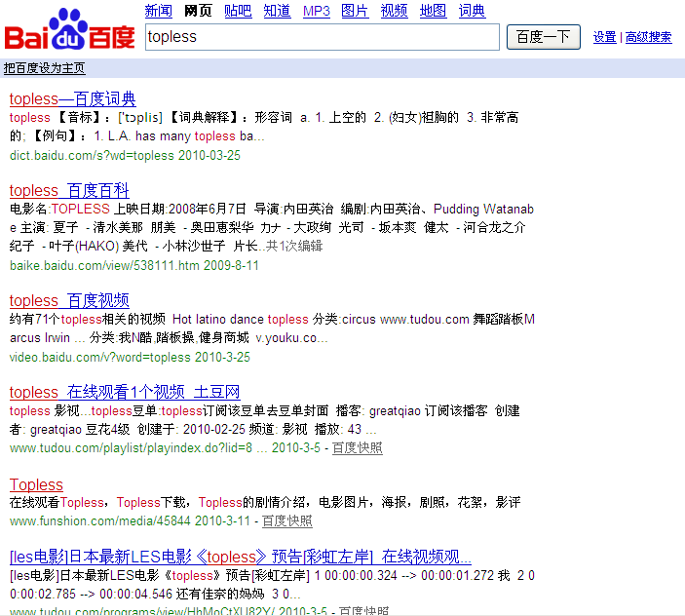Open the topless_百度百科 result
Screen dimensions: 685x616
pos(69,191)
